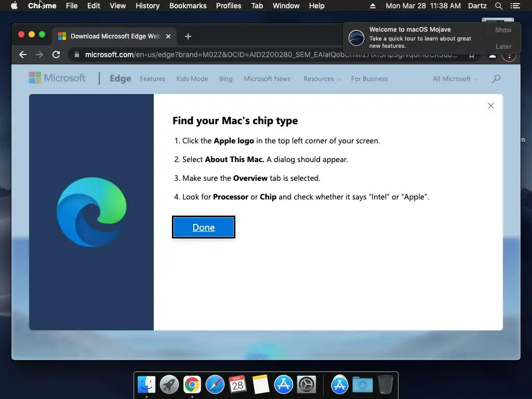This screenshot has height=399, width=532.
Task: Open the Edit menu
Action: point(94,6)
